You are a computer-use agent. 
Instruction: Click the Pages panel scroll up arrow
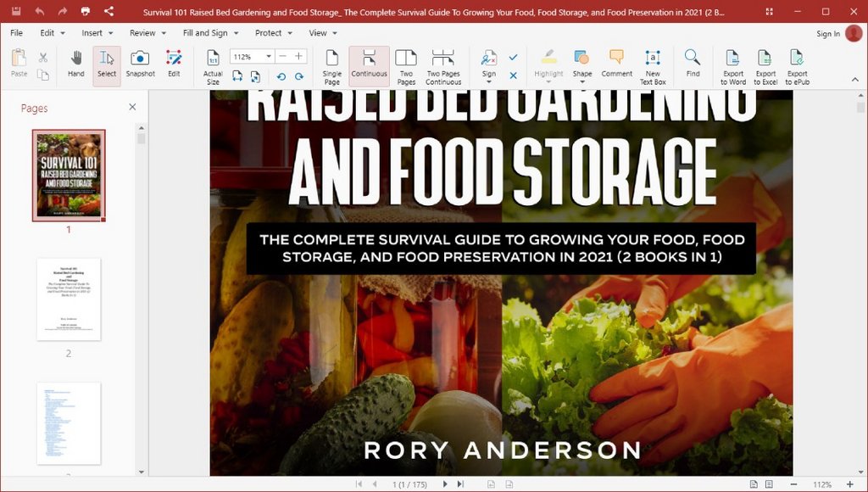[x=142, y=127]
